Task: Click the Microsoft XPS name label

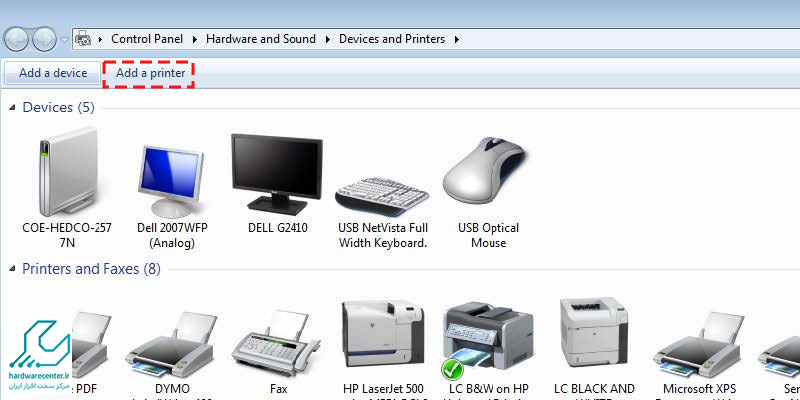Action: coord(699,391)
